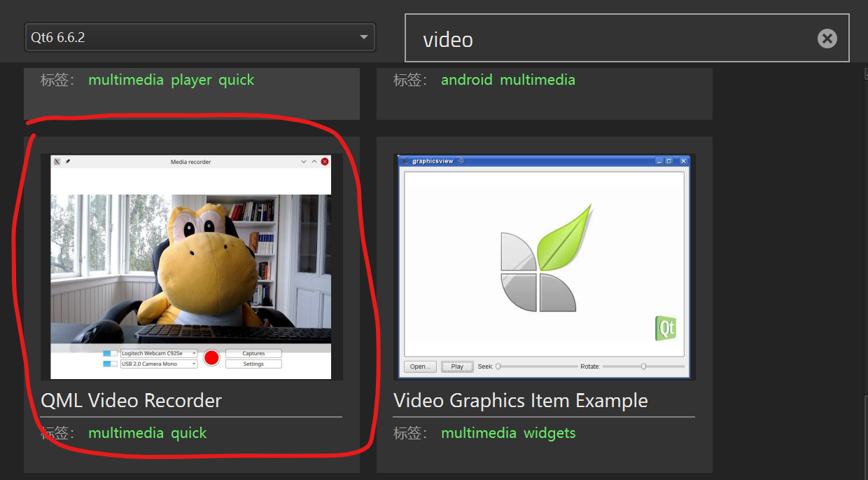This screenshot has width=868, height=480.
Task: Click quick tag under QML Video Recorder
Action: pyautogui.click(x=189, y=433)
